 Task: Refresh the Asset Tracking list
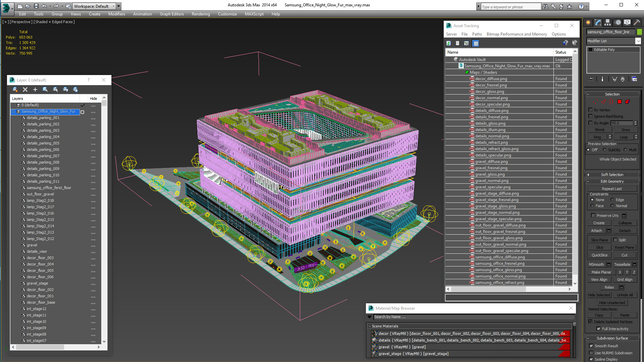click(x=448, y=43)
